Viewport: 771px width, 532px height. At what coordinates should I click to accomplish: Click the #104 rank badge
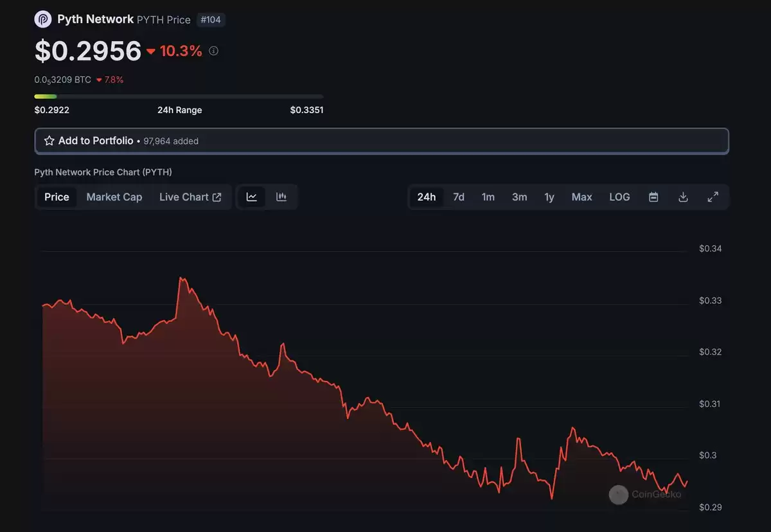[211, 20]
